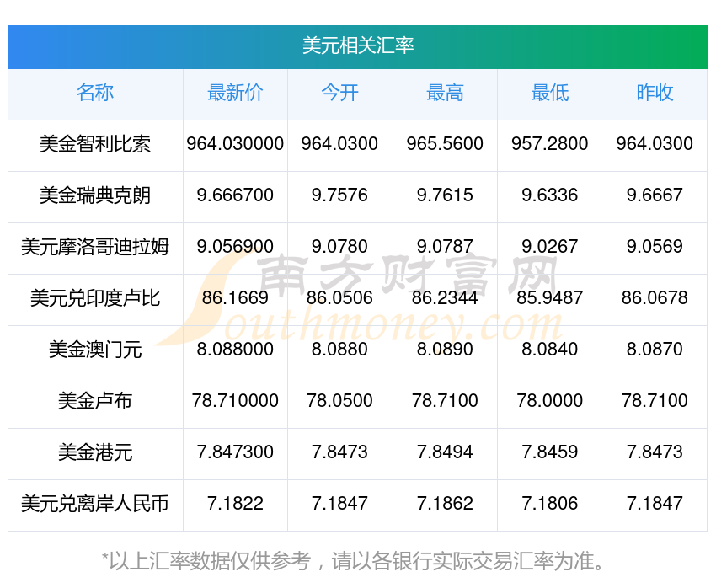Click the high value 7.1862

pyautogui.click(x=445, y=504)
